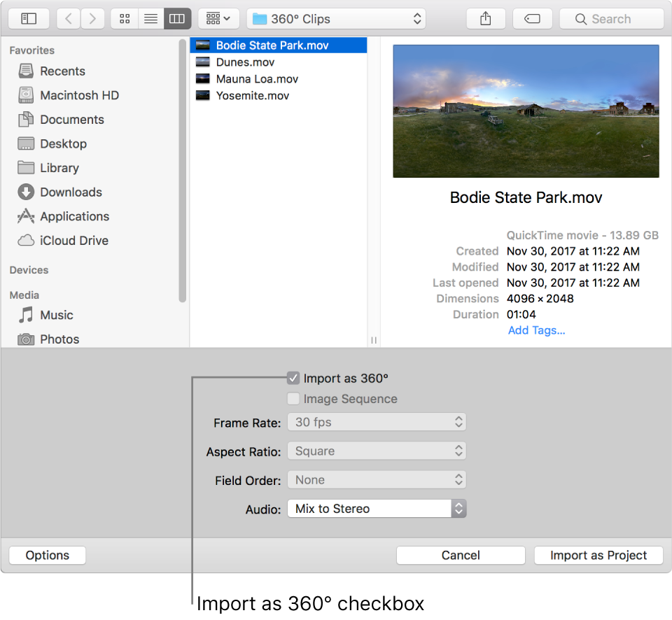Select Downloads in the Favorites sidebar
Viewport: 672px width, 620px height.
pyautogui.click(x=71, y=192)
